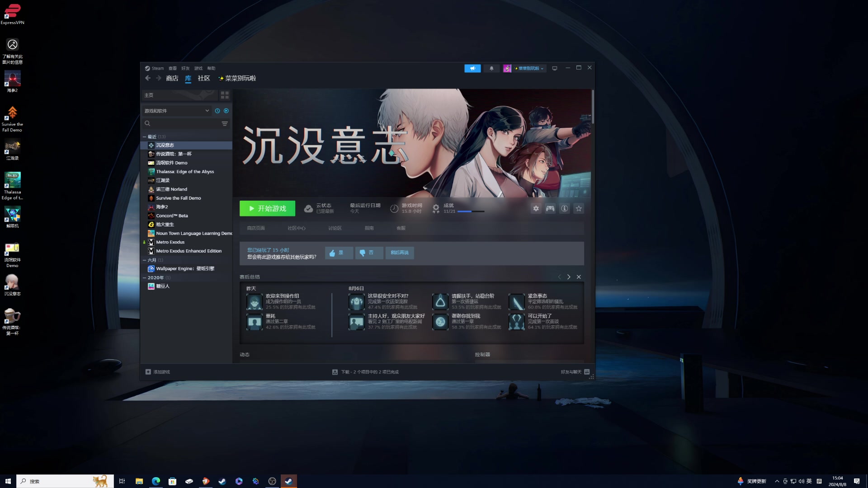868x488 pixels.
Task: Start the game with 开始游戏
Action: point(267,208)
